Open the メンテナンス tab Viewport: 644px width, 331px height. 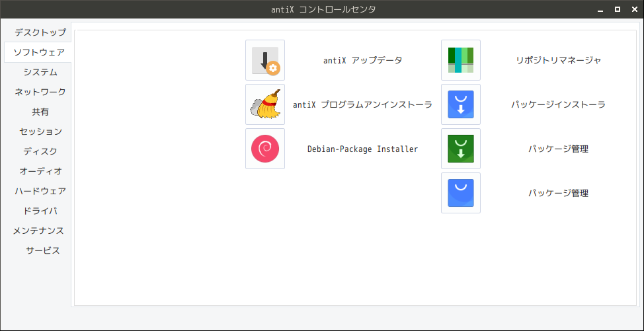click(x=40, y=231)
